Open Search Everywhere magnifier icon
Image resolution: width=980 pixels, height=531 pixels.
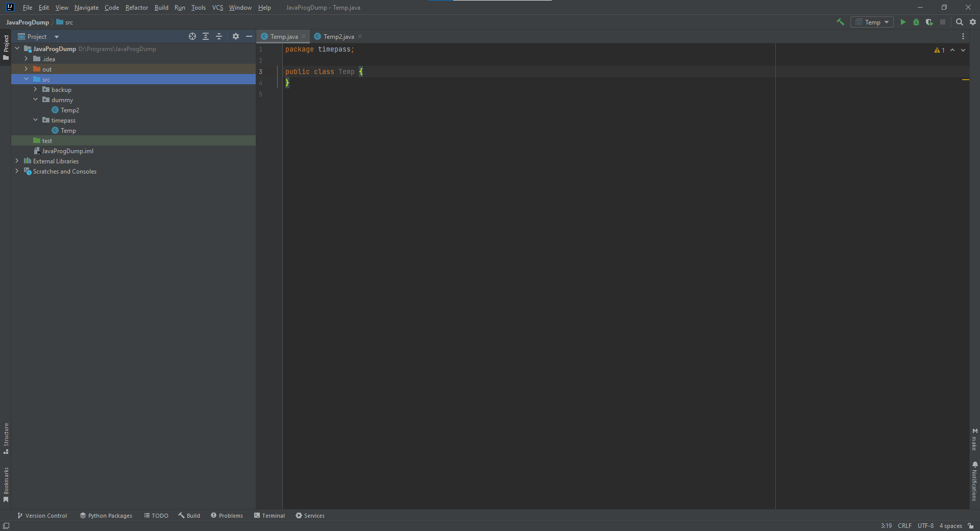click(x=960, y=22)
